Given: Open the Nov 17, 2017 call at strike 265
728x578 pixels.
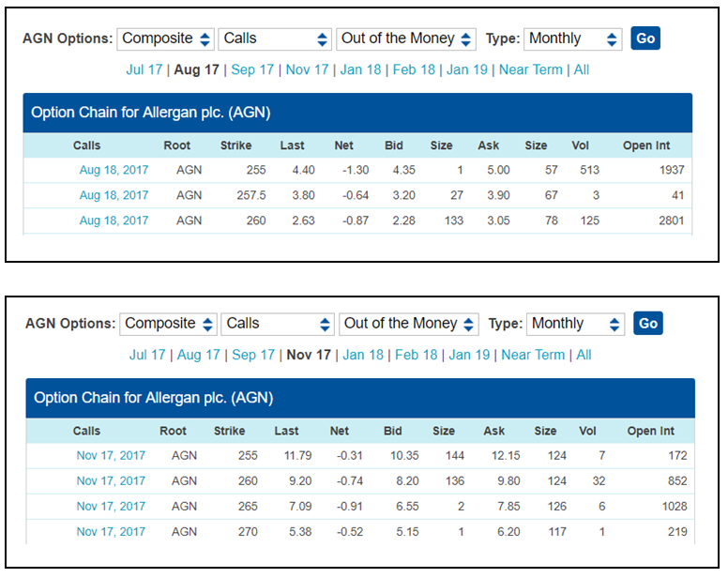Looking at the screenshot, I should [x=111, y=506].
